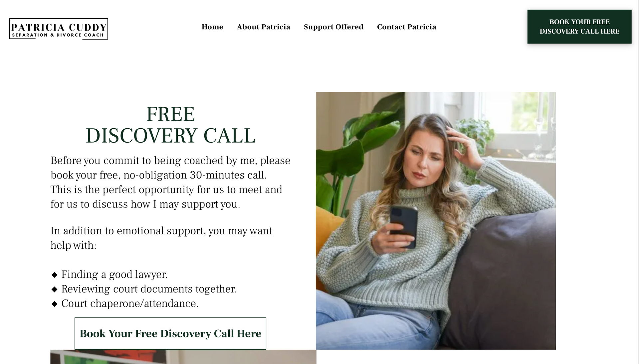Click the Finding a good lawyer text
The width and height of the screenshot is (639, 364).
(x=114, y=274)
